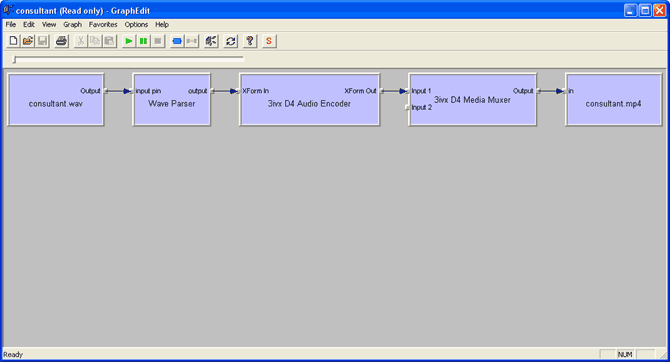The width and height of the screenshot is (670, 362).
Task: Select the consultant.mp4 file writer filter
Action: click(614, 100)
